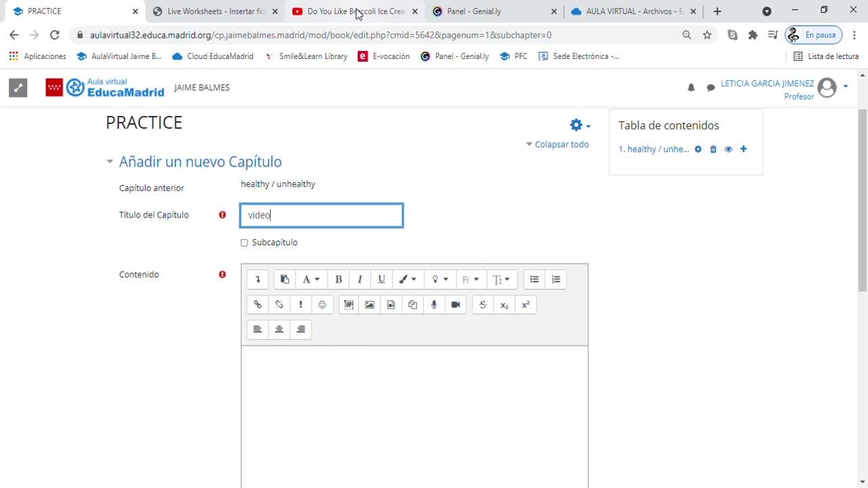
Task: Collapse the Añadir un nuevo Capítulo section
Action: (x=109, y=162)
